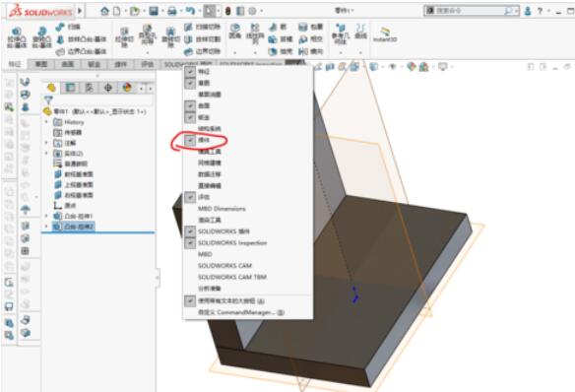Expand the 凸台-拉伸1 feature node
The image size is (575, 392).
(x=46, y=217)
